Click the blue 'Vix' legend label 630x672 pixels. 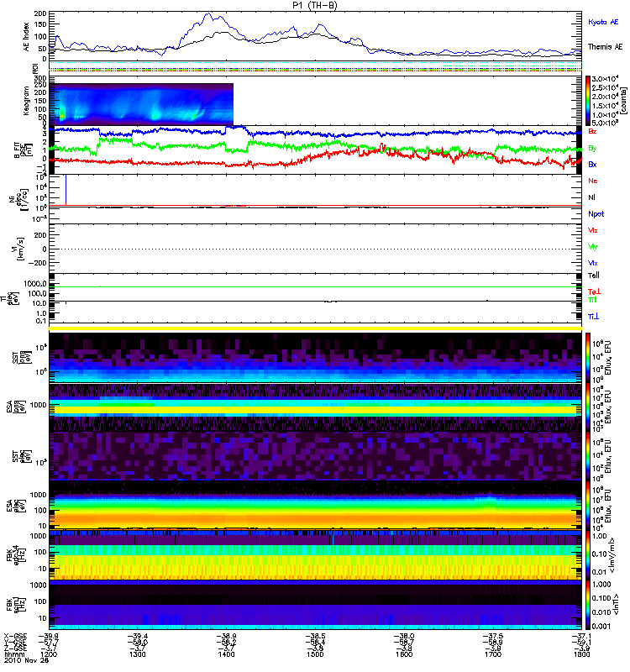pos(593,264)
